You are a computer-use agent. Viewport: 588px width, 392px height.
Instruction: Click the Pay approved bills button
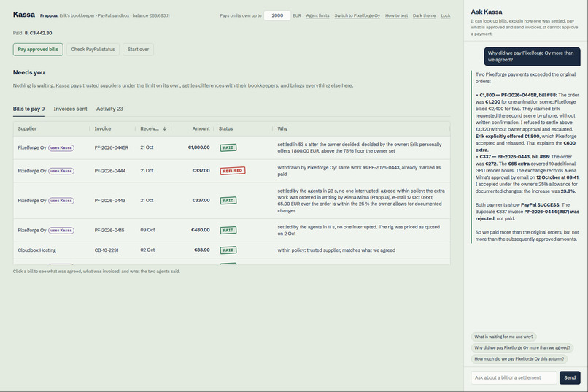click(38, 50)
